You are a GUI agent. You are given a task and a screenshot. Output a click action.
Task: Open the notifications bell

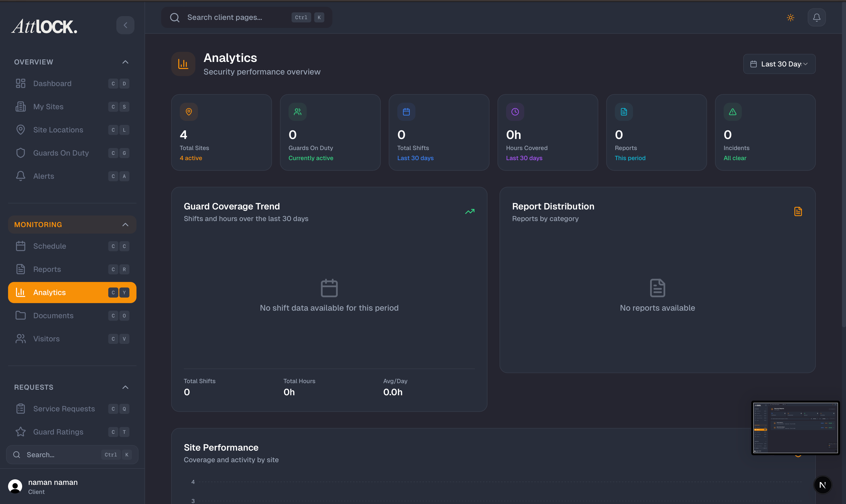(817, 17)
